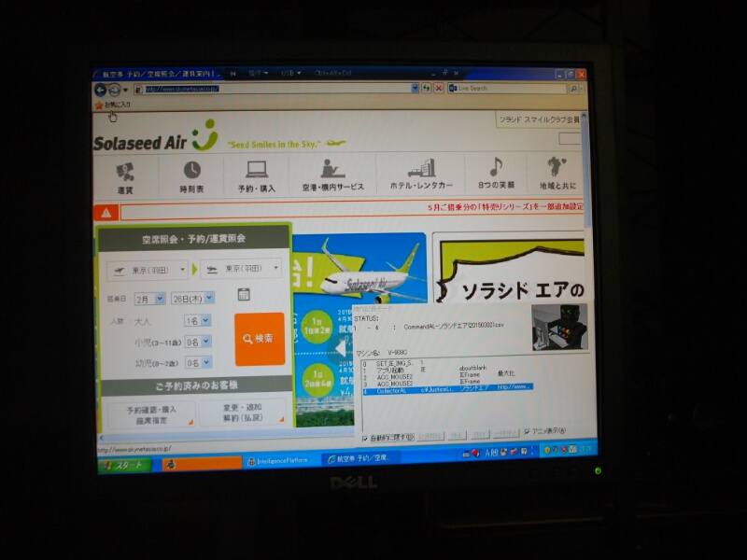The width and height of the screenshot is (747, 560).
Task: Click the pin icon on remote session bar
Action: click(x=233, y=74)
